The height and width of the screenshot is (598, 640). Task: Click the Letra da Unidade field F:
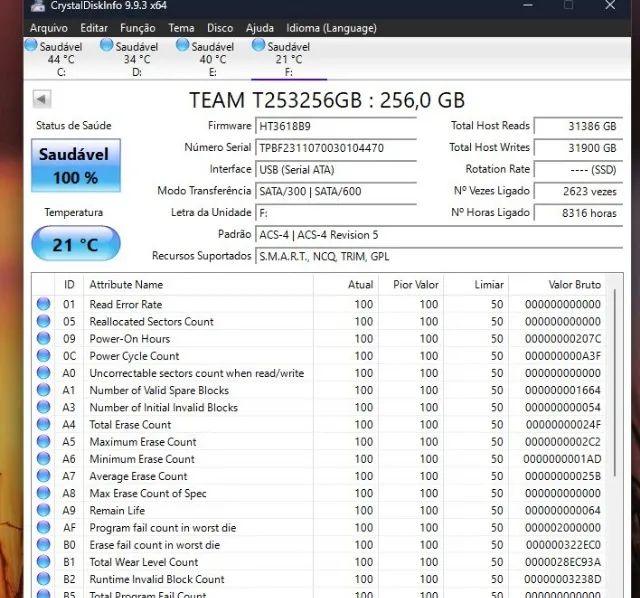tap(336, 213)
